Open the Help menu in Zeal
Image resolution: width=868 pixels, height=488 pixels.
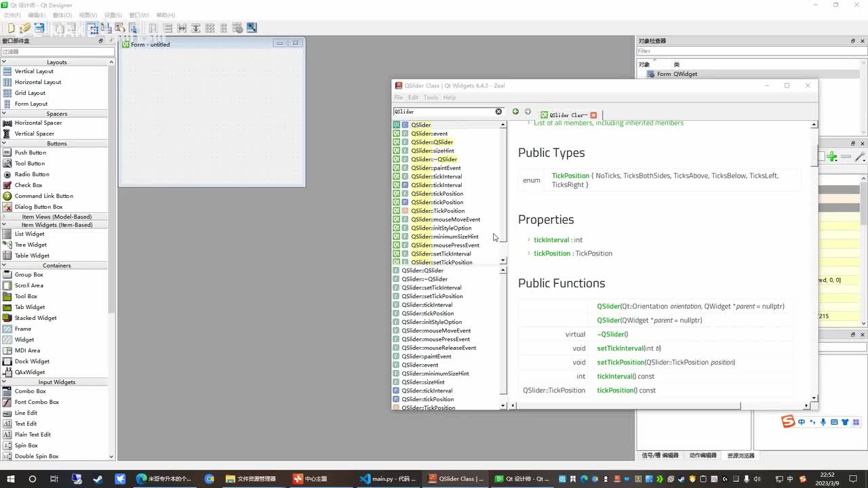pos(450,98)
